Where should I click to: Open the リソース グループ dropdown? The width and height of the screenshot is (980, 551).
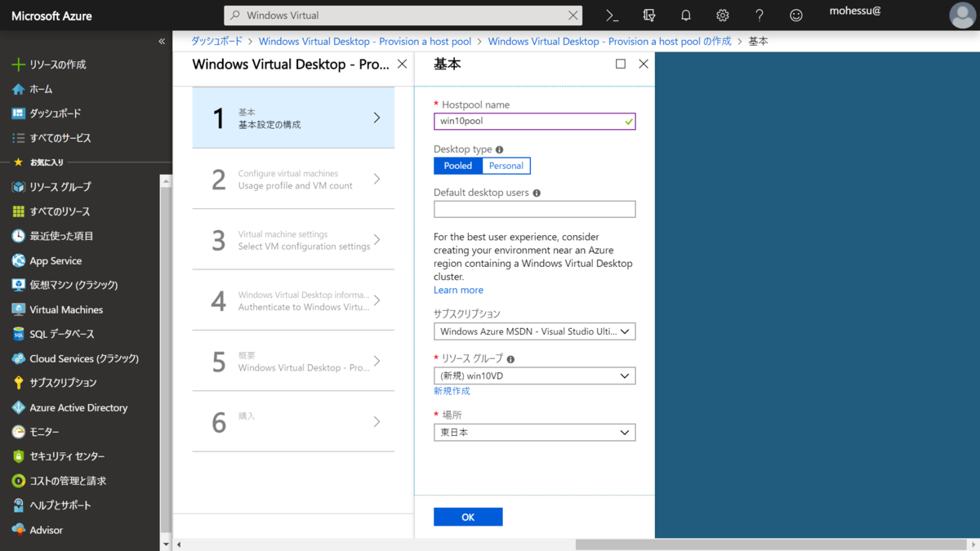[535, 376]
